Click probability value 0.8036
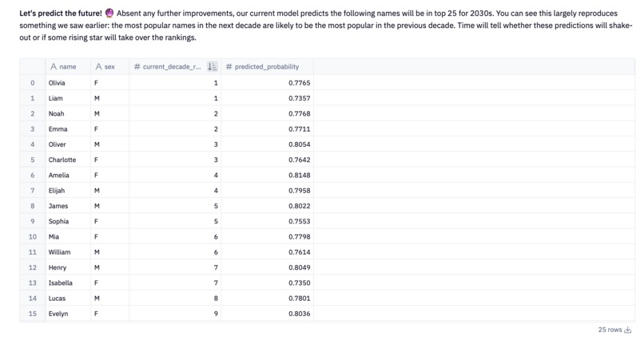The height and width of the screenshot is (344, 644). [x=300, y=314]
